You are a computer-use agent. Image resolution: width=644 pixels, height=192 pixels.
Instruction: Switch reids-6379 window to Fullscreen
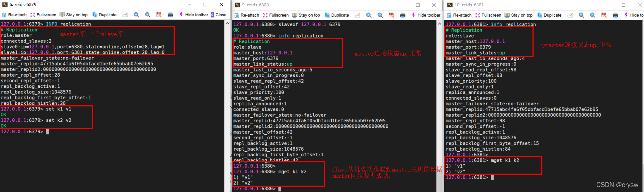click(x=43, y=15)
